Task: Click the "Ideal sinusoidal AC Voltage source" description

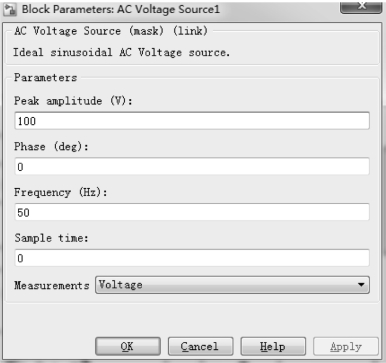Action: coord(122,52)
